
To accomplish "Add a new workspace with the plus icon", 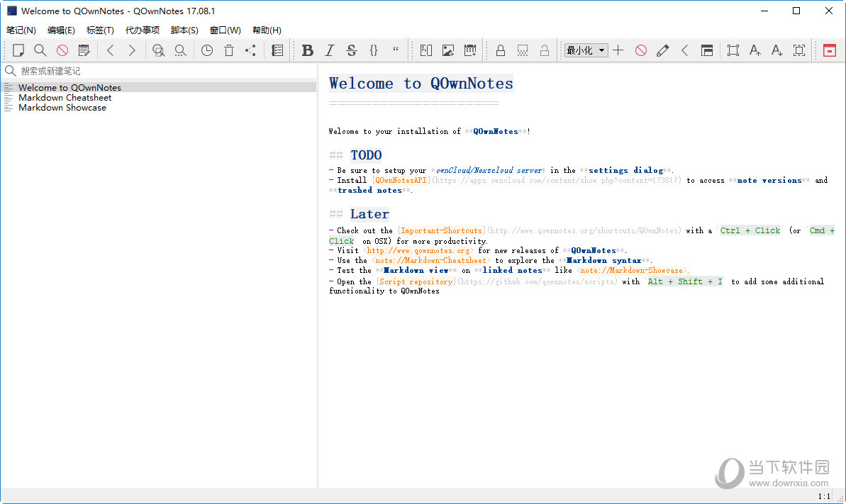I will coord(618,50).
